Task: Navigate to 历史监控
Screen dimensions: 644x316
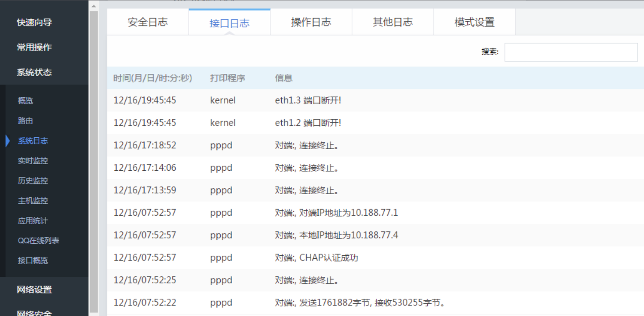Action: (x=33, y=180)
